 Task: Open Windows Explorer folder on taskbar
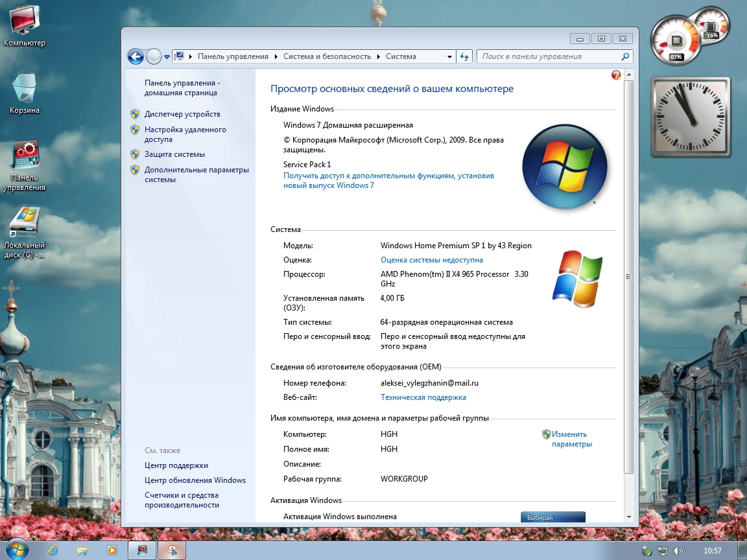coord(82,550)
